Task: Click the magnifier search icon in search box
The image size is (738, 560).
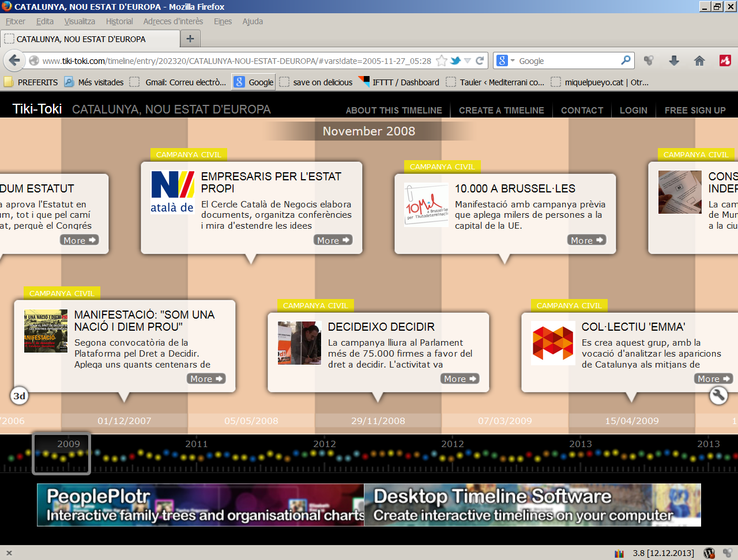Action: point(626,60)
